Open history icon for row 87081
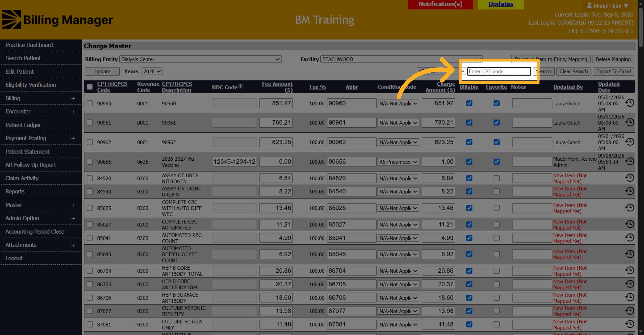This screenshot has height=335, width=644. point(630,324)
